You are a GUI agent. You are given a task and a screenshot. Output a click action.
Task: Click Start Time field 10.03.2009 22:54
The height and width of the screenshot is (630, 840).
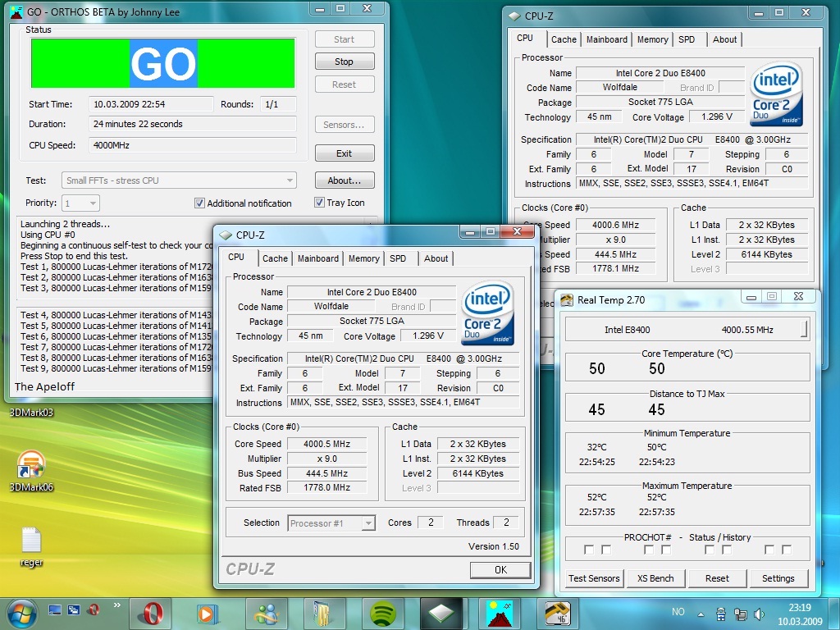[x=151, y=104]
